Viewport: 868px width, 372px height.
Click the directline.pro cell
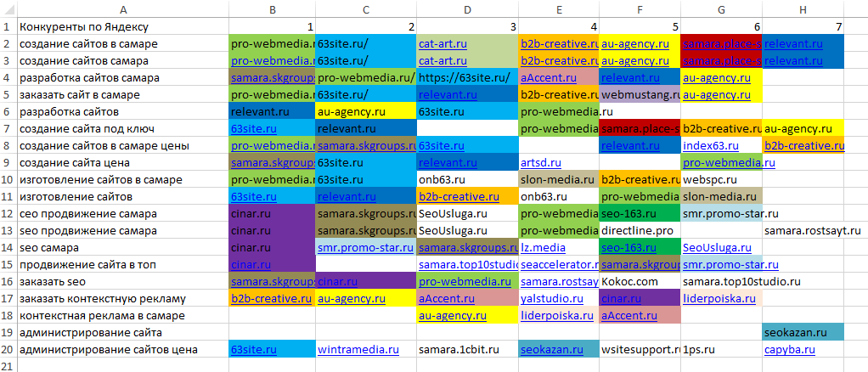coord(640,231)
